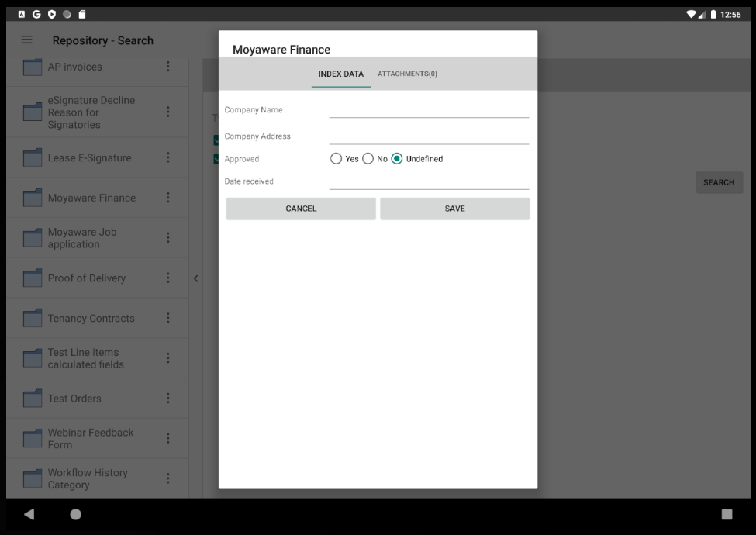Select Yes for Approved

tap(336, 159)
